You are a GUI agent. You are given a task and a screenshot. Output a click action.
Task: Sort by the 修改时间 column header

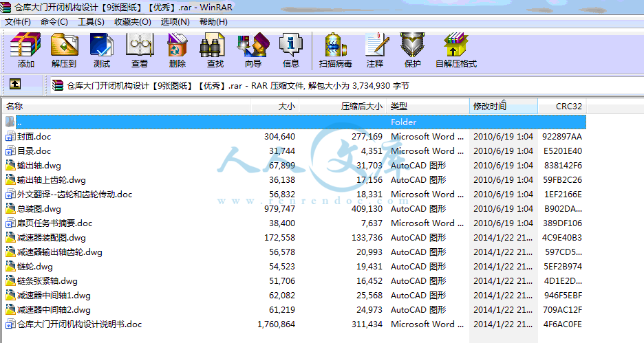click(x=504, y=107)
